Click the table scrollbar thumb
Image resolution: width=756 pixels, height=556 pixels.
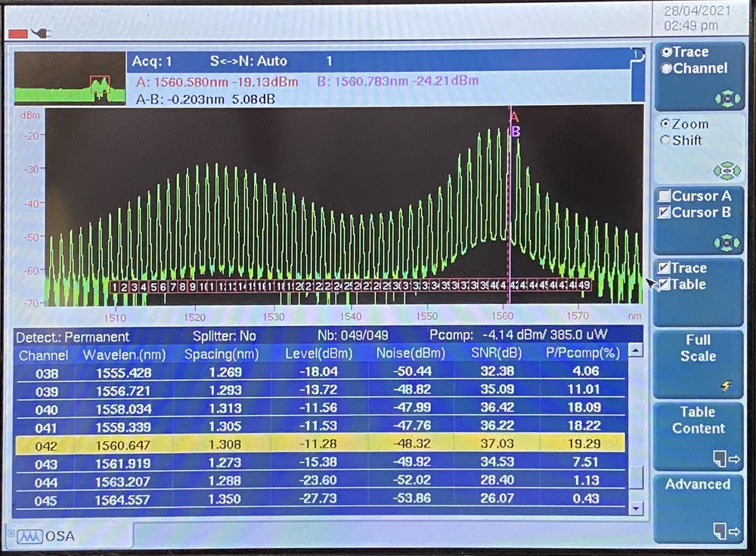pos(637,477)
